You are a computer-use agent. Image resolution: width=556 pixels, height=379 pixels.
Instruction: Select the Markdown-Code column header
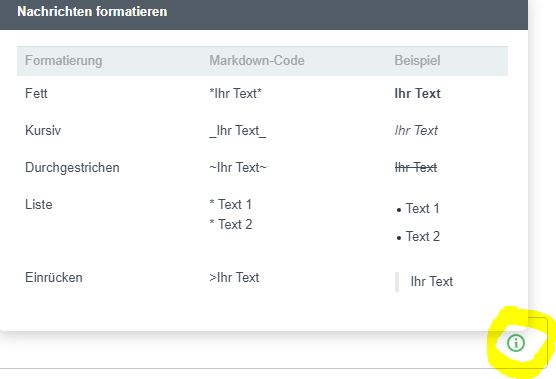[257, 60]
